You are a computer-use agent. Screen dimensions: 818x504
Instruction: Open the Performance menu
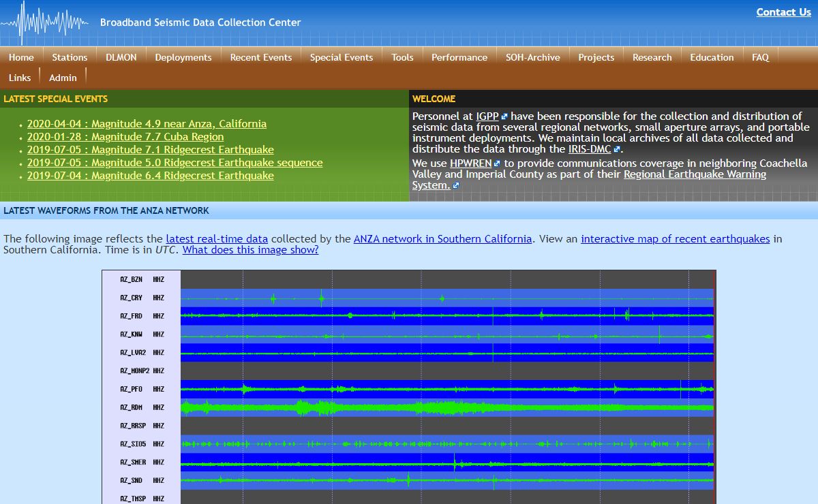coord(459,57)
